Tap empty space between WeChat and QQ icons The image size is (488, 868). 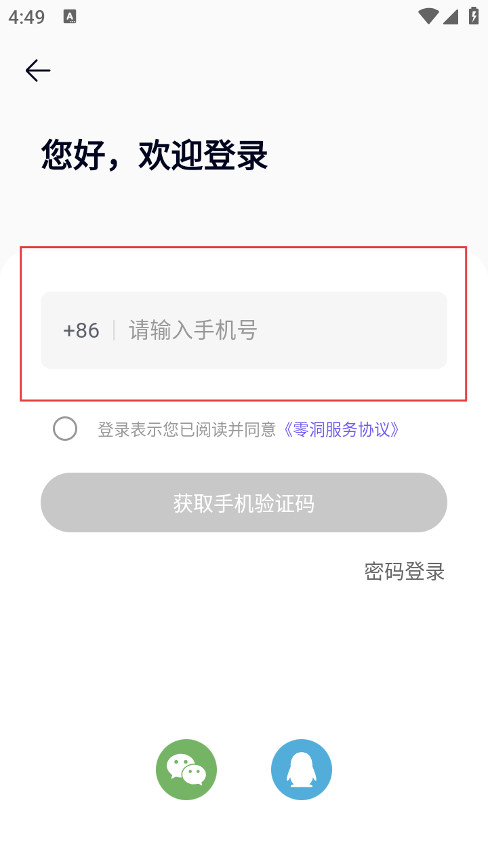(244, 770)
